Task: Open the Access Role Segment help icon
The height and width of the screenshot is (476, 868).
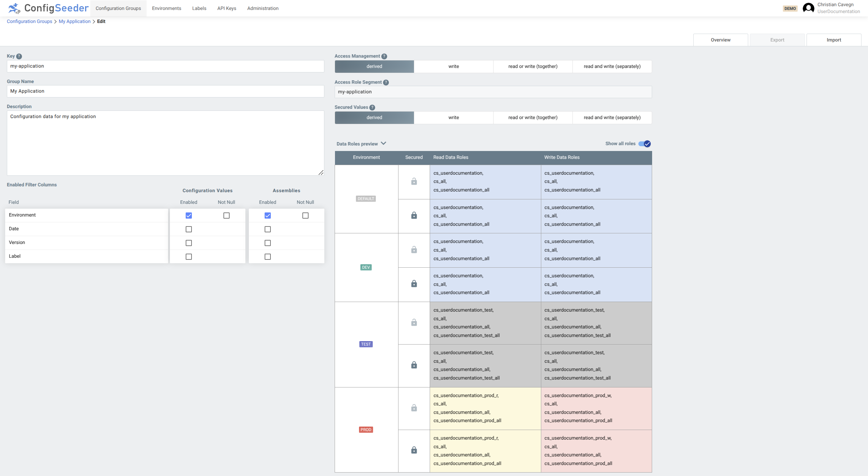Action: [386, 82]
